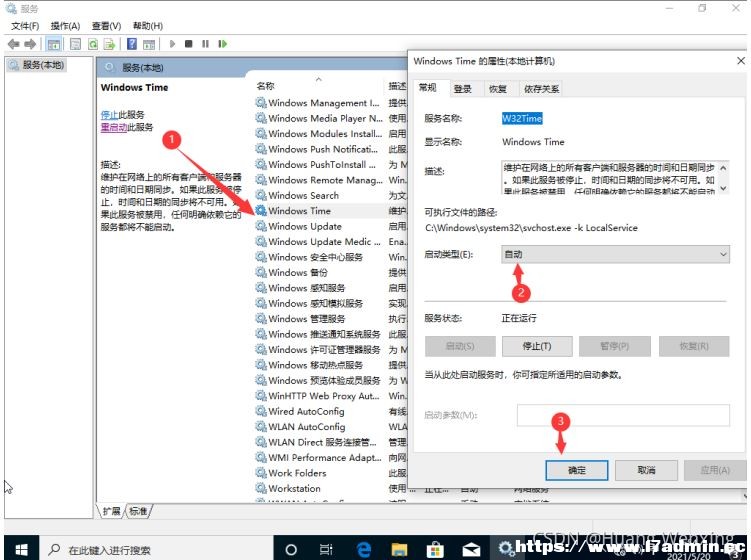Toggle the console tree show/hide toolbar icon
This screenshot has height=560, width=751.
(x=54, y=44)
